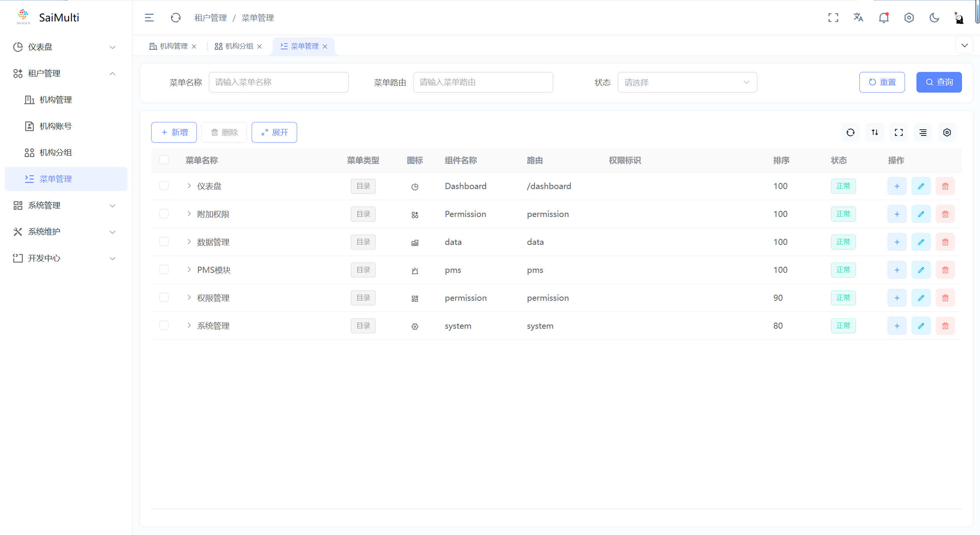
Task: Click table refresh icon
Action: pyautogui.click(x=850, y=132)
